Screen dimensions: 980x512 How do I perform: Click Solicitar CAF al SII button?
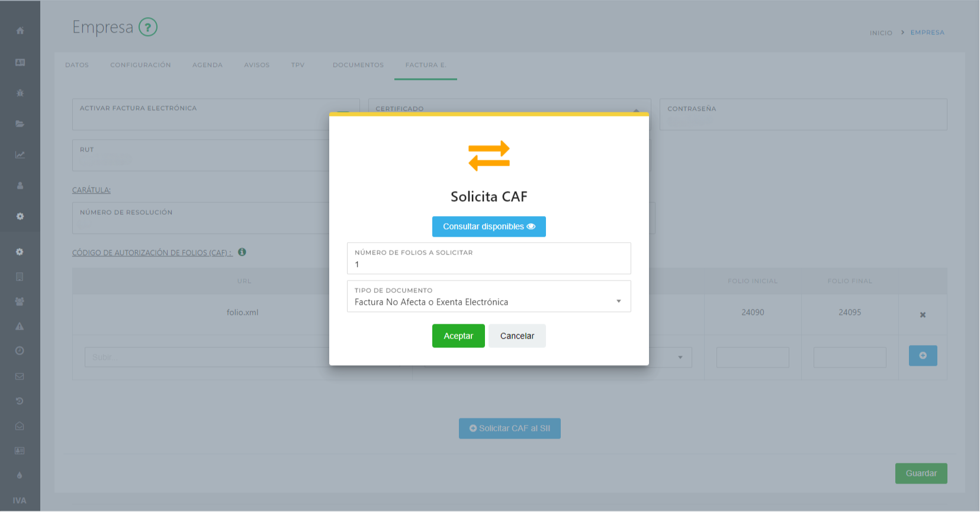[x=510, y=429]
